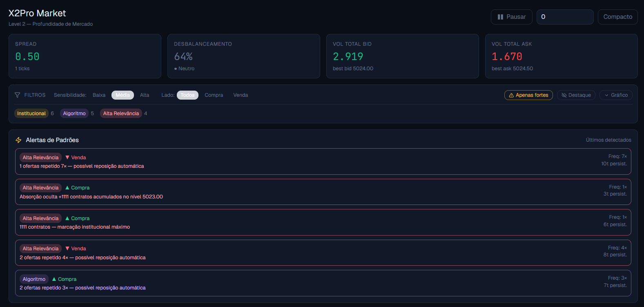
Task: Click '3t persist.' in the Absorção oculta alert
Action: click(615, 194)
